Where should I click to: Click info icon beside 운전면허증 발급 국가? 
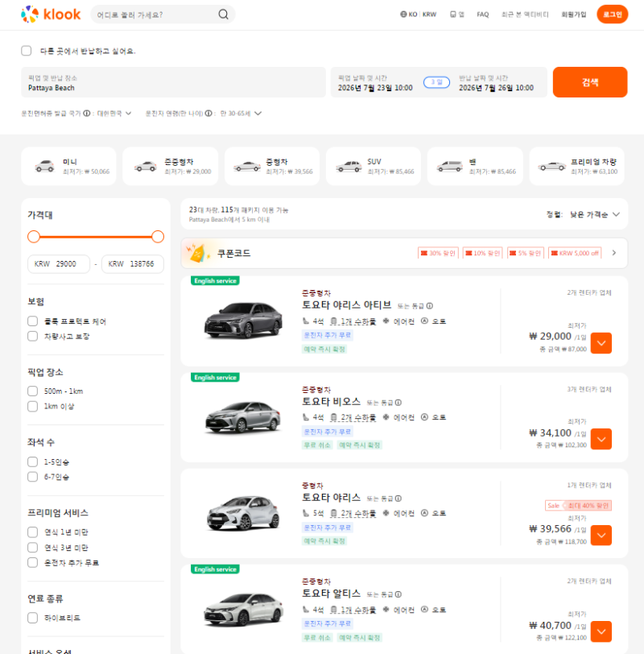tap(87, 114)
